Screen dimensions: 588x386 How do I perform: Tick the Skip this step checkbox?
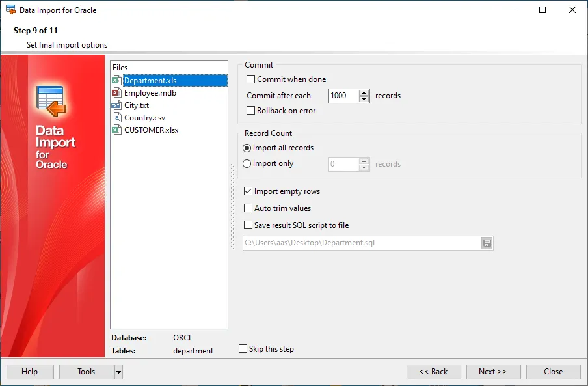pos(243,349)
